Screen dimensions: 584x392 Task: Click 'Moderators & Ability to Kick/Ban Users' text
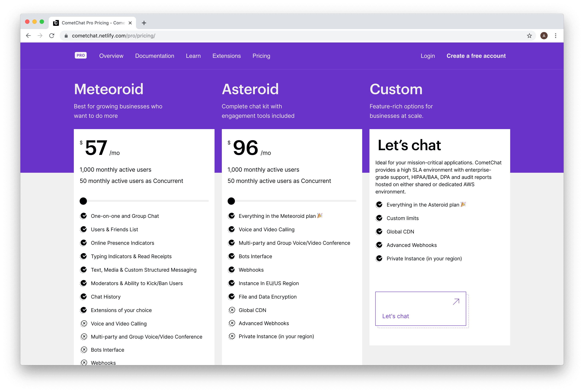137,283
